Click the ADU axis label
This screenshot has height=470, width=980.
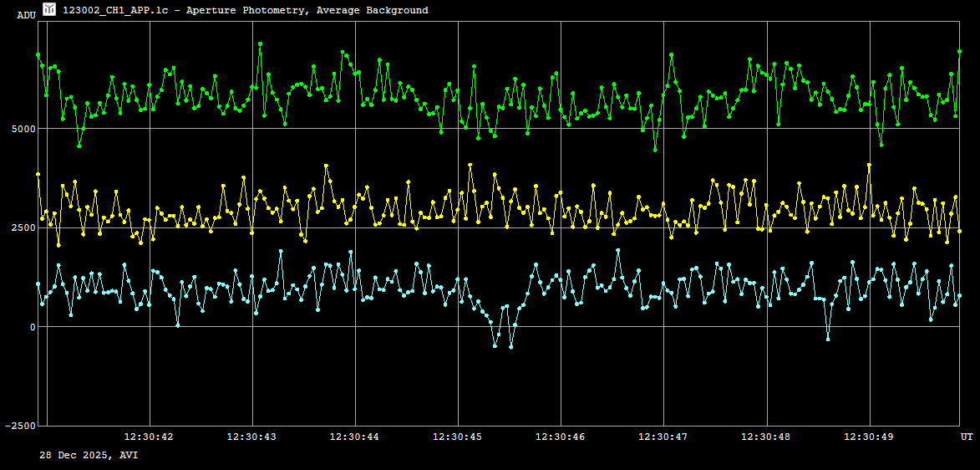coord(26,15)
